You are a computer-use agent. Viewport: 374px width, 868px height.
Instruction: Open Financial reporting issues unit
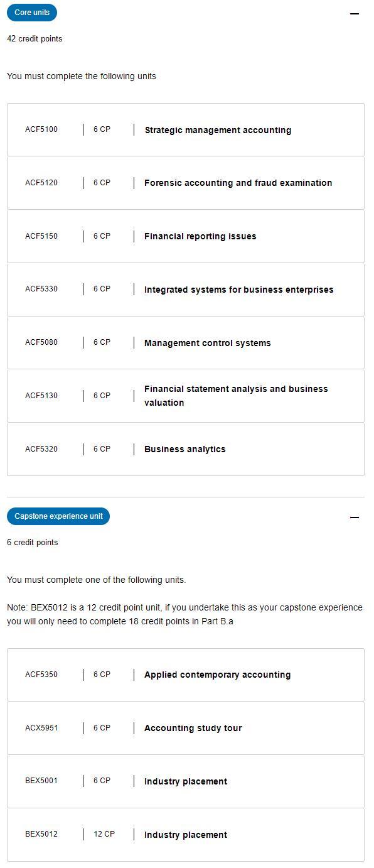186,236
